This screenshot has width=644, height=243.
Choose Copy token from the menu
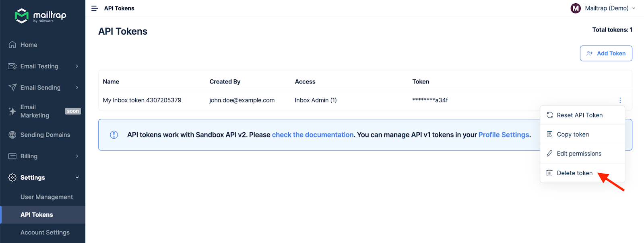[572, 135]
